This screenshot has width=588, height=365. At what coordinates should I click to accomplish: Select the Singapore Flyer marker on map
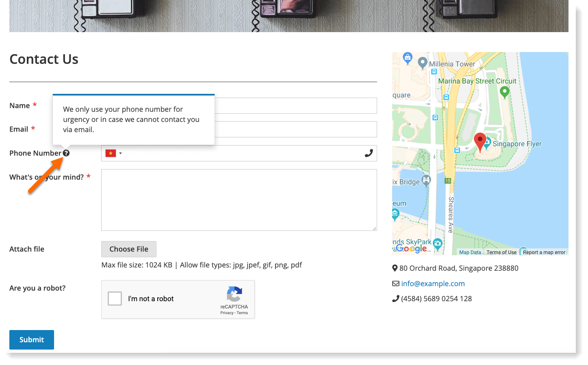487,143
